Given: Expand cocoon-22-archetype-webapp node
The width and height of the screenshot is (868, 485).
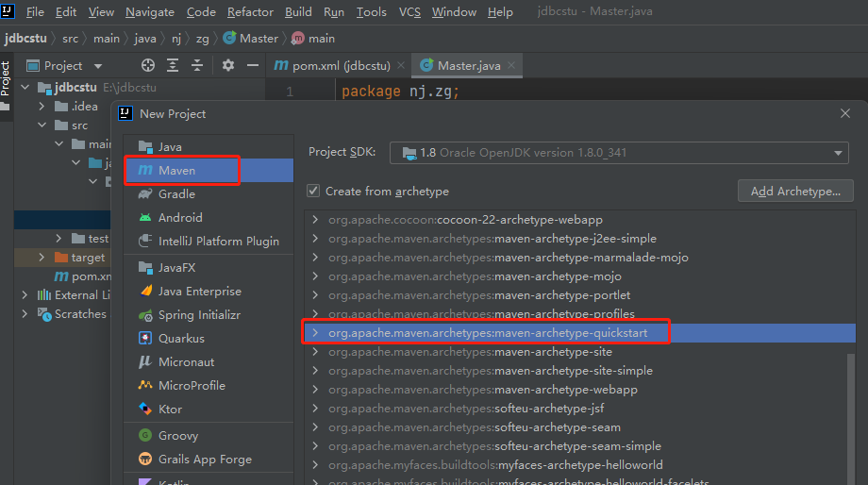Looking at the screenshot, I should (x=315, y=220).
